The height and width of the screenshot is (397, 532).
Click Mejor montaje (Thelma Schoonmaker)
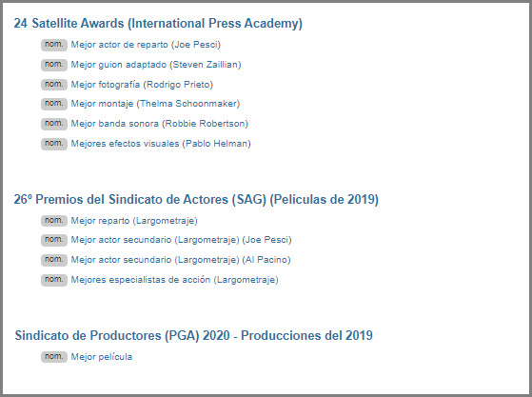[155, 104]
